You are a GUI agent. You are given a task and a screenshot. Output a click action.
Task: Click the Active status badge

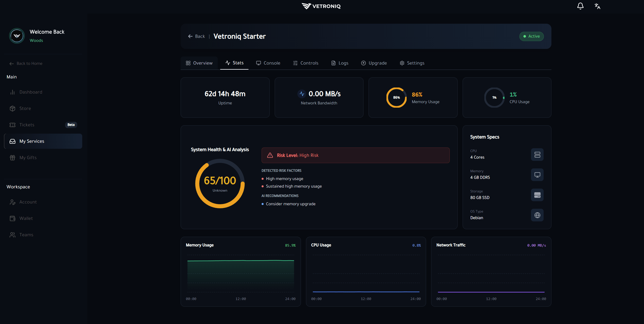click(x=531, y=36)
